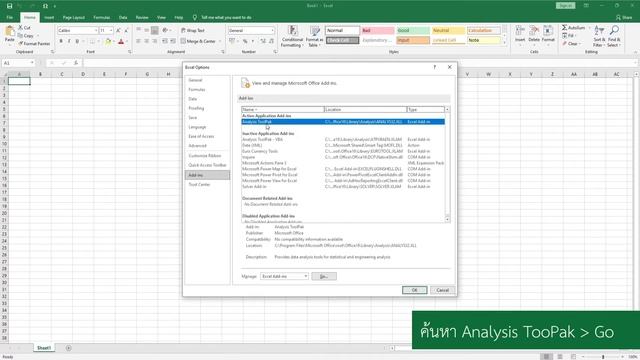The image size is (640, 360).
Task: Apply the Bad cell style swatch
Action: tap(378, 31)
